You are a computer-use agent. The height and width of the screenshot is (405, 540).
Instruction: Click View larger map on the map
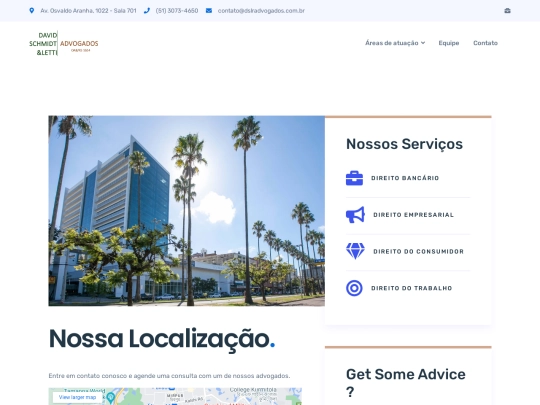(x=77, y=397)
